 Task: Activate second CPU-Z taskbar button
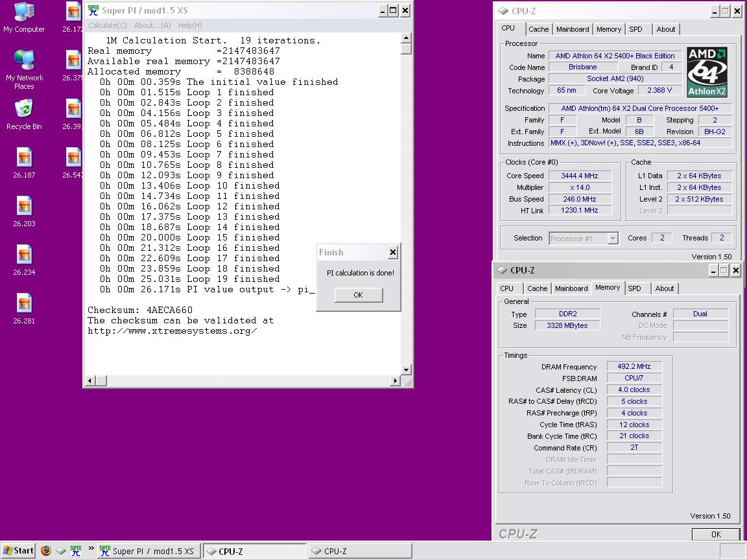(360, 551)
